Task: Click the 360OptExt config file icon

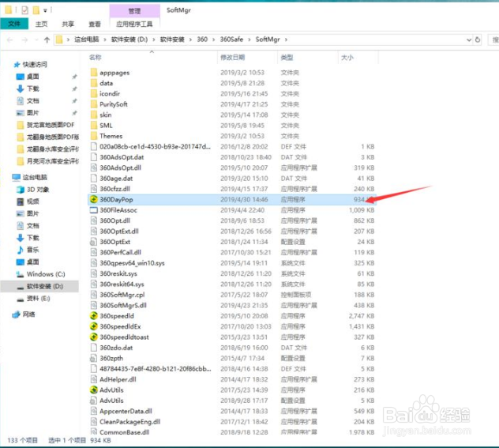Action: (x=93, y=242)
